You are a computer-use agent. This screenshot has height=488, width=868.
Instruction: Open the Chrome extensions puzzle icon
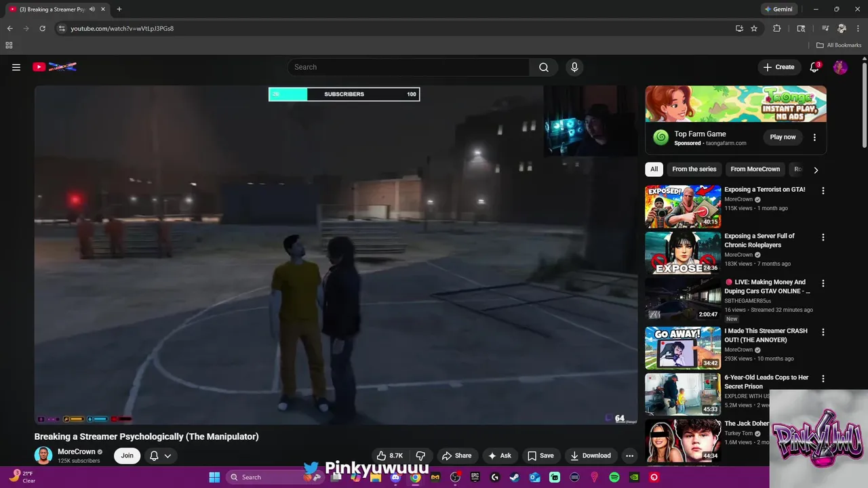point(777,28)
